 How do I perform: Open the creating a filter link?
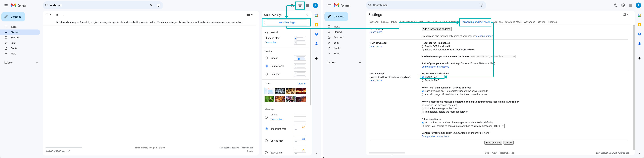pyautogui.click(x=484, y=36)
